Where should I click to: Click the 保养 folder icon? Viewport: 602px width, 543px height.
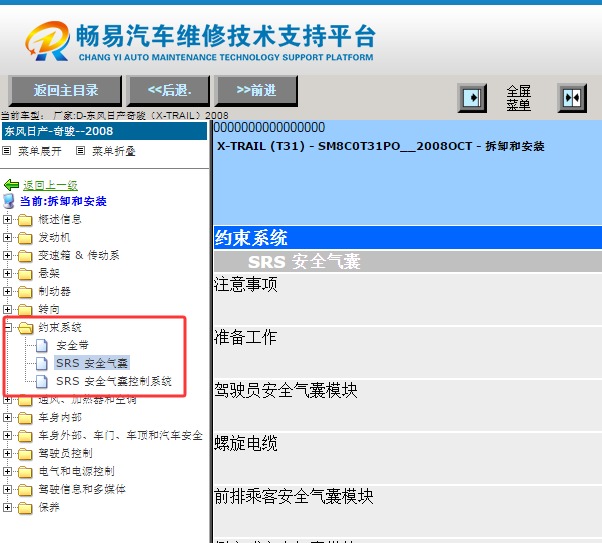(x=25, y=508)
